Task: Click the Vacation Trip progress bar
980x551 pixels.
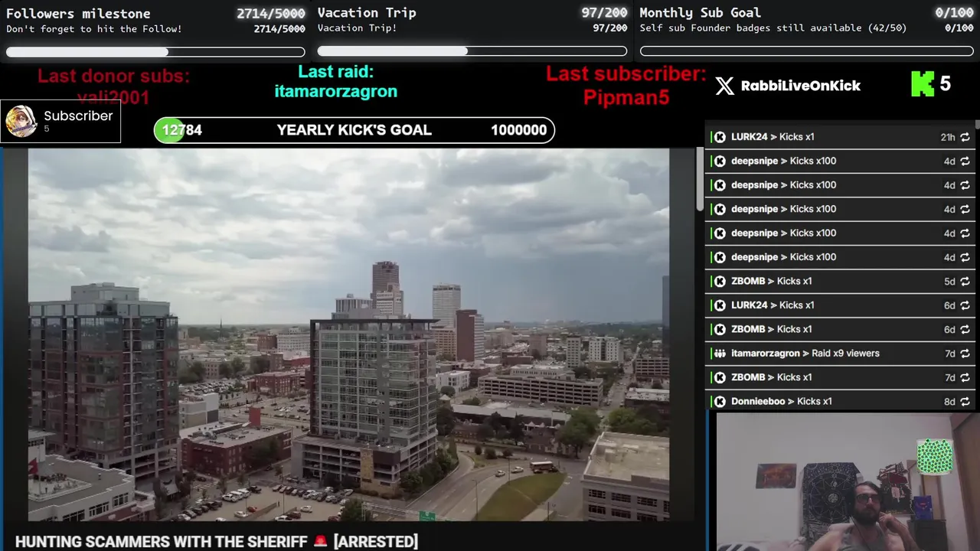Action: (x=472, y=51)
